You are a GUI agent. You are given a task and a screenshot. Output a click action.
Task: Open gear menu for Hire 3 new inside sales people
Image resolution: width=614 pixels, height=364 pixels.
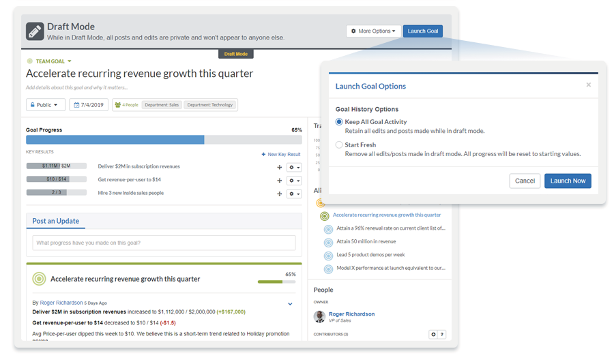[x=294, y=194]
